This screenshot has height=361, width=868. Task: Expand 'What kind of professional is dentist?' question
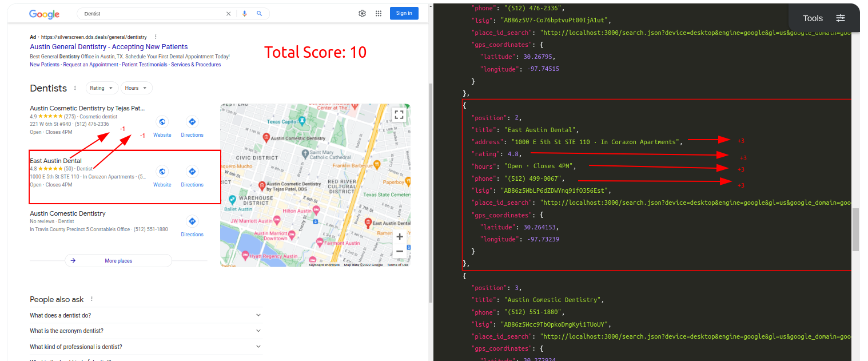click(146, 347)
